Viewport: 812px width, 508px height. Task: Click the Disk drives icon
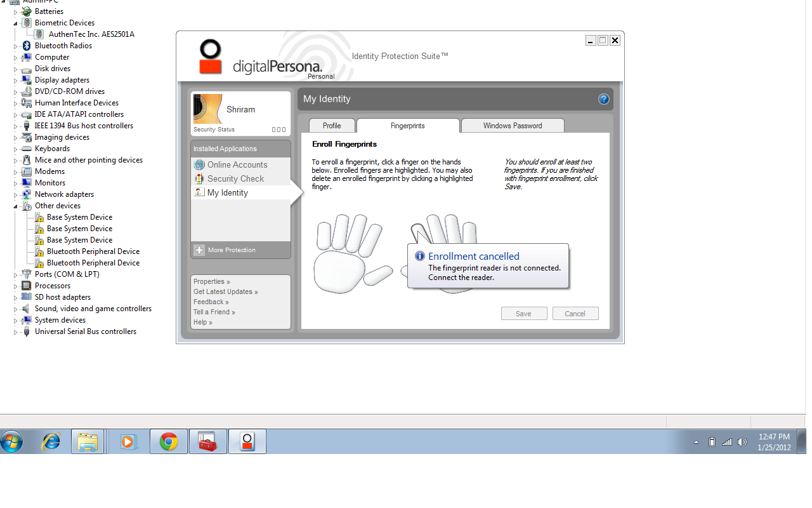pos(27,69)
